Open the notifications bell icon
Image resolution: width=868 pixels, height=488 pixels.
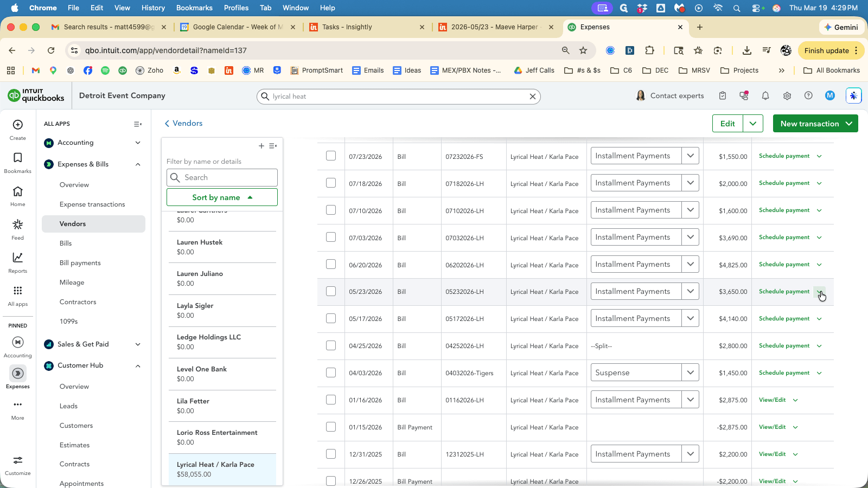765,96
